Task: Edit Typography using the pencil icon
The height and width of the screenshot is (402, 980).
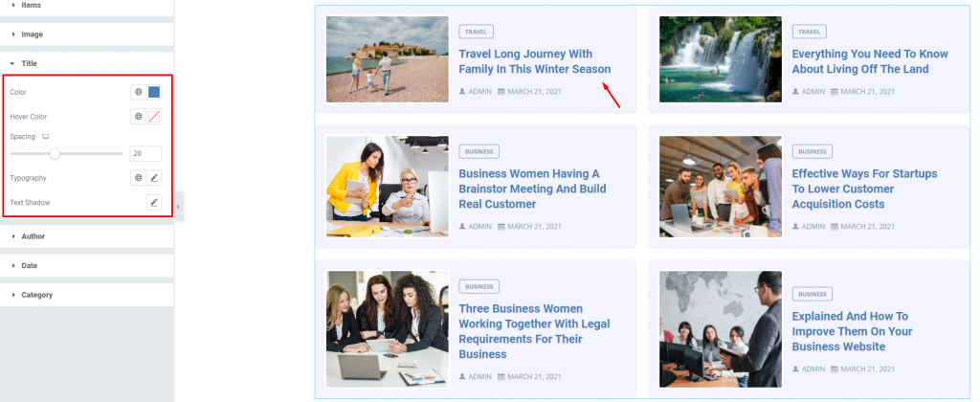Action: (154, 178)
